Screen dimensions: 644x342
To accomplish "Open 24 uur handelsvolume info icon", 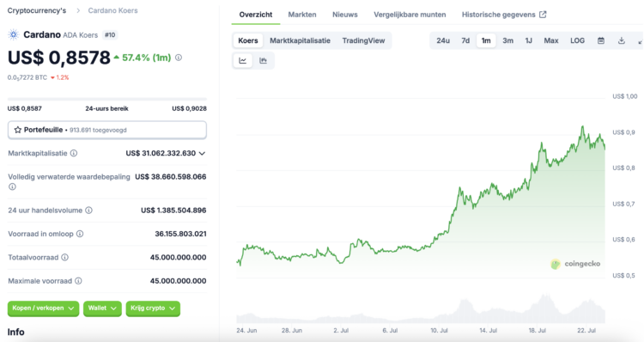I will point(88,210).
